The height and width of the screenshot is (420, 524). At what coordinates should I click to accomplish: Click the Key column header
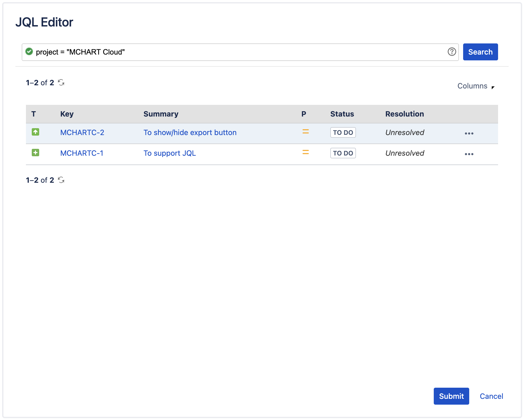pyautogui.click(x=67, y=114)
